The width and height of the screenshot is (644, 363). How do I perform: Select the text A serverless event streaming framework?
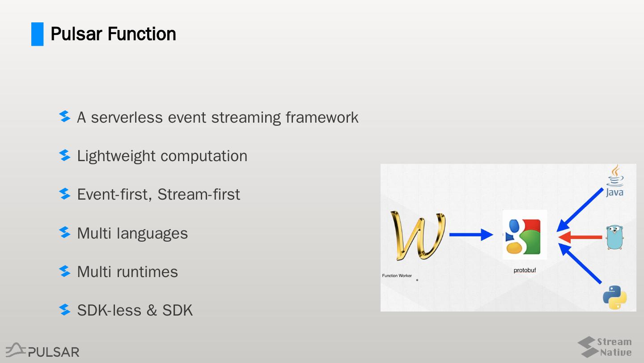[218, 117]
